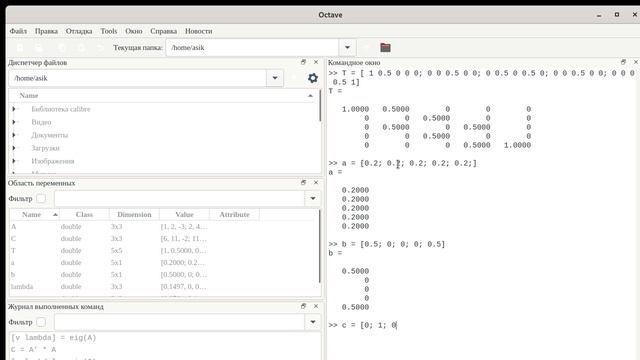640x360 pixels.
Task: Expand the Видео folder
Action: (x=14, y=122)
